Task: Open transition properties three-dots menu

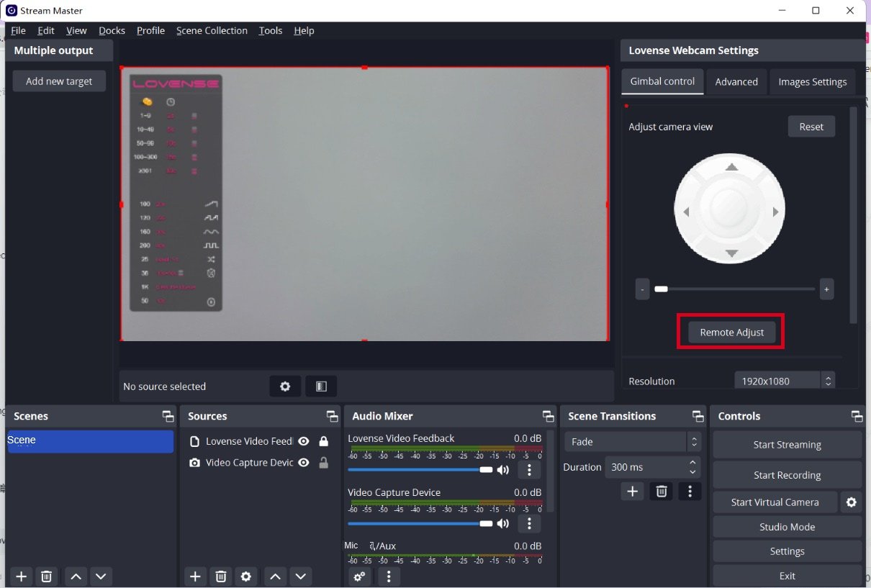Action: coord(690,491)
